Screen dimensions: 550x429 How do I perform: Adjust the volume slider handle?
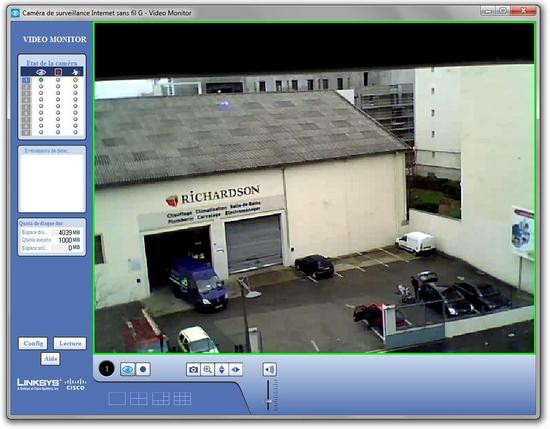tap(269, 401)
